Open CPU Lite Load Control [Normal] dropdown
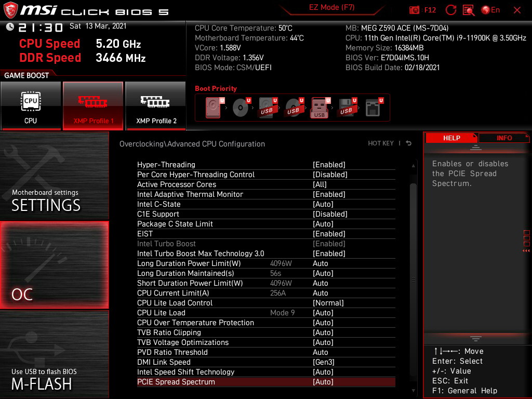The width and height of the screenshot is (532, 399). click(x=266, y=303)
